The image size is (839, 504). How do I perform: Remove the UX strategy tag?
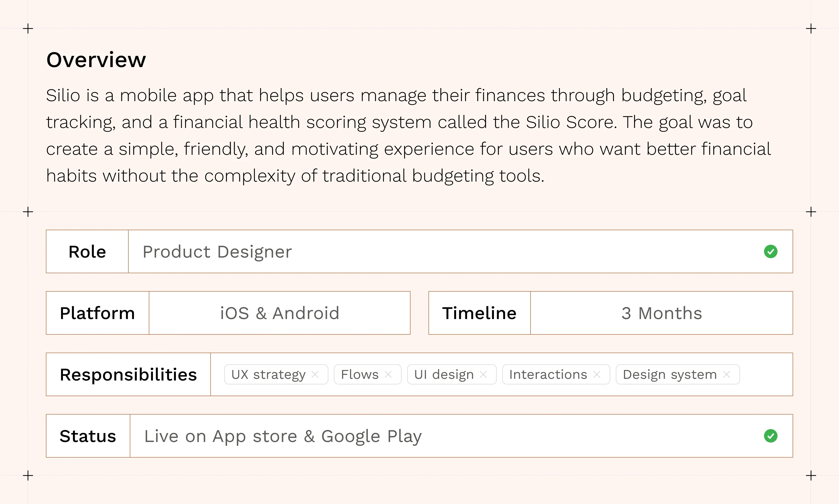coord(315,374)
